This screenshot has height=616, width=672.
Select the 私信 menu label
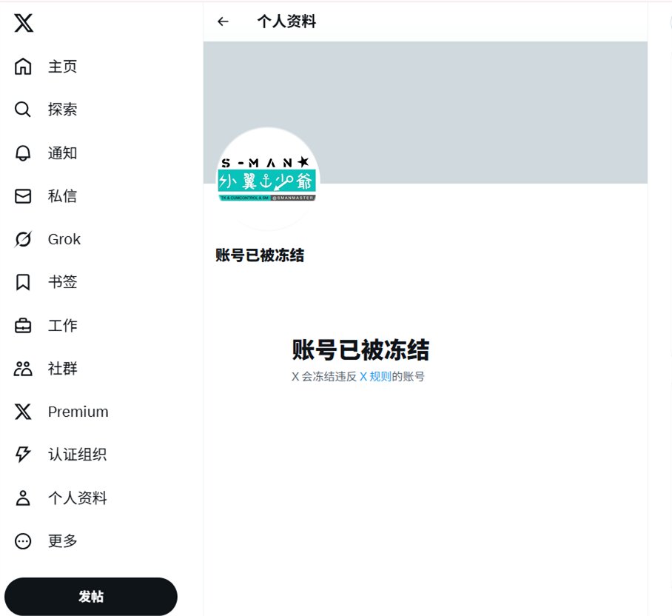63,196
